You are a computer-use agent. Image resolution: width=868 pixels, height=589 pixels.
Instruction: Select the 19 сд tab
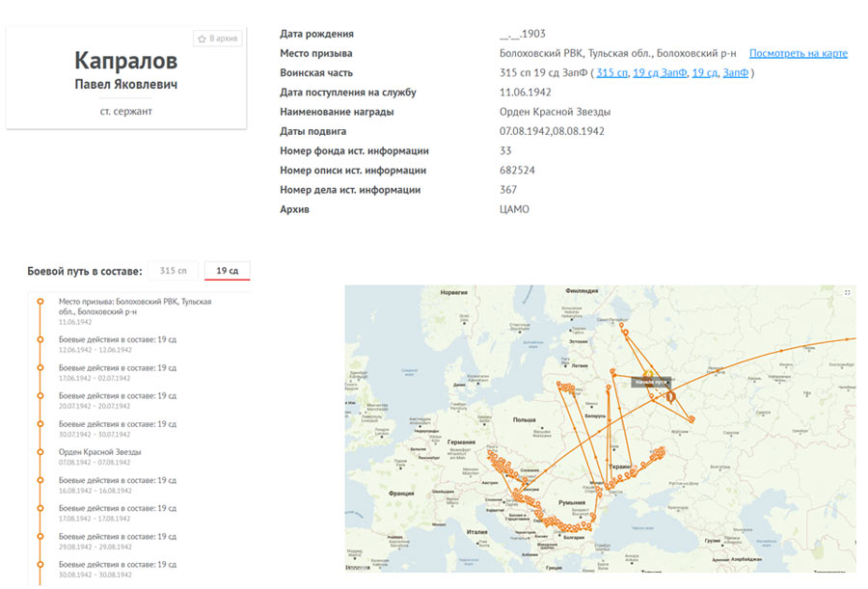tap(227, 271)
